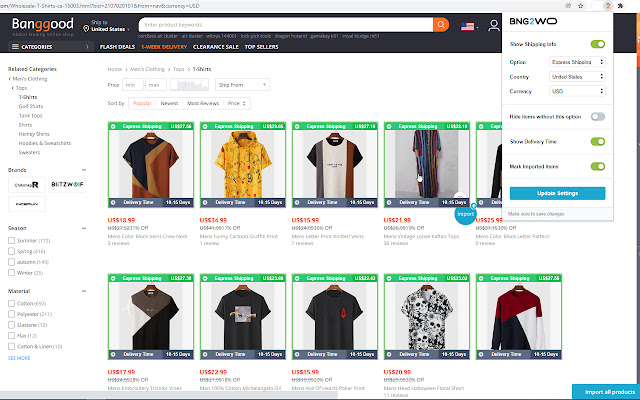Open the Golf Shirts category link

point(31,106)
